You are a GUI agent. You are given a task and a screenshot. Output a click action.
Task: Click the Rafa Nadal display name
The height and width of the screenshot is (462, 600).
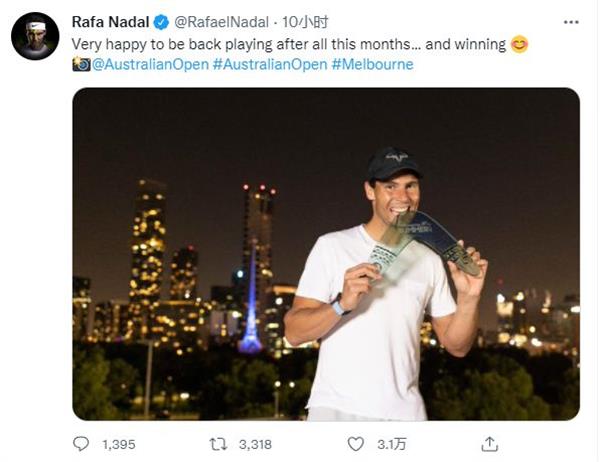coord(110,22)
